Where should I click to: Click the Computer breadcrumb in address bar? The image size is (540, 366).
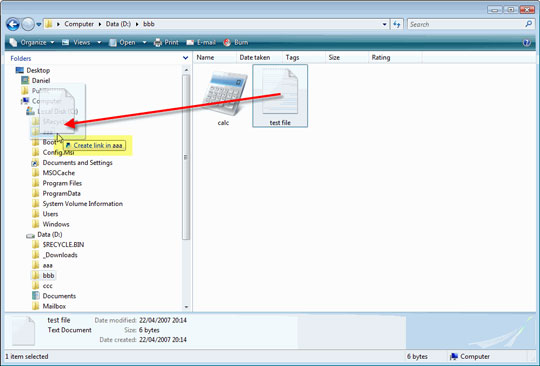[x=79, y=24]
